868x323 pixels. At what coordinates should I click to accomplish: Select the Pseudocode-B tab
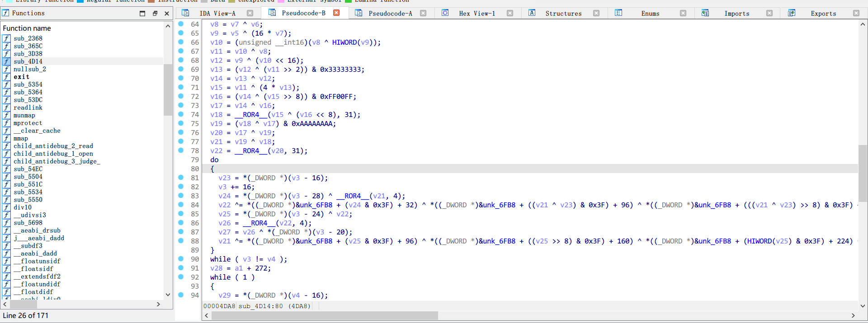[x=303, y=13]
